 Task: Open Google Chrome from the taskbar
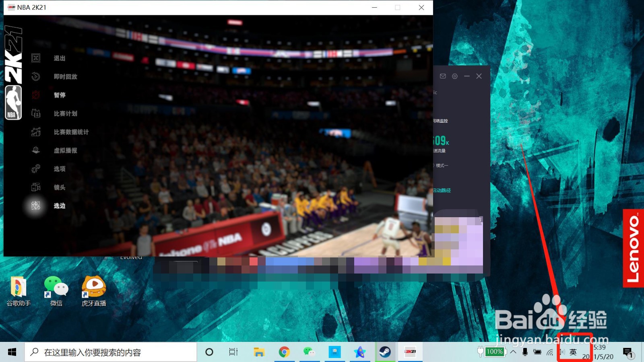pyautogui.click(x=284, y=352)
